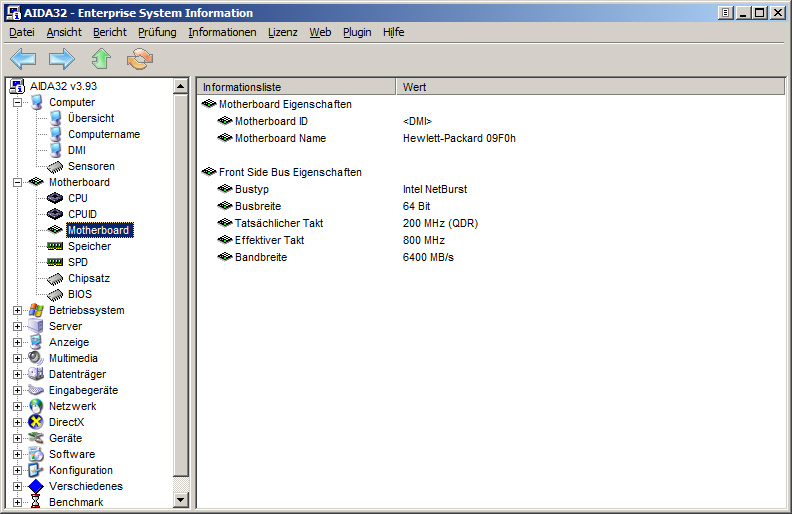The width and height of the screenshot is (792, 514).
Task: Expand the Geräte node
Action: point(18,438)
